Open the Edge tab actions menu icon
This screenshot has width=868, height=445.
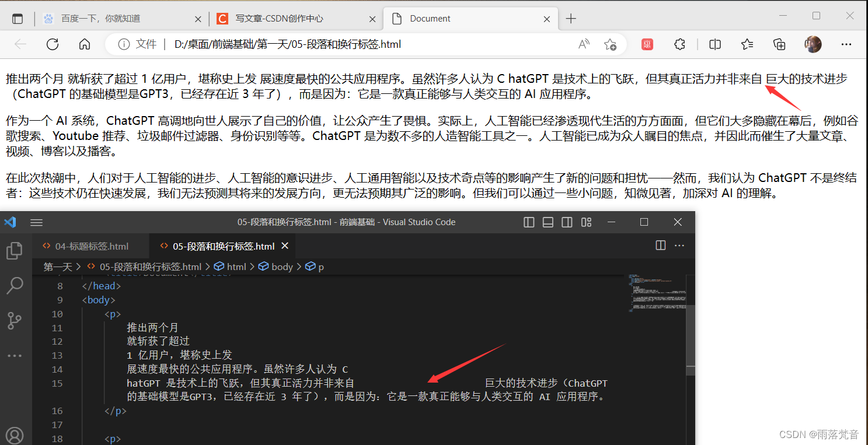pyautogui.click(x=18, y=19)
